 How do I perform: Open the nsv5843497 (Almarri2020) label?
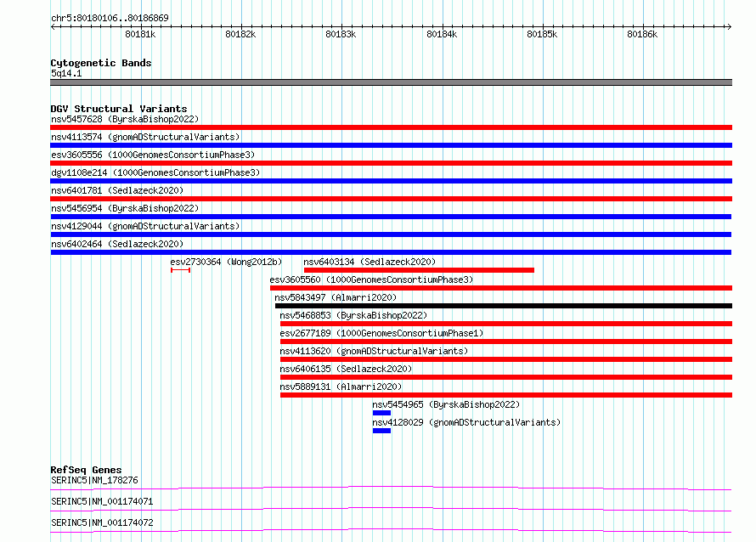tap(336, 297)
